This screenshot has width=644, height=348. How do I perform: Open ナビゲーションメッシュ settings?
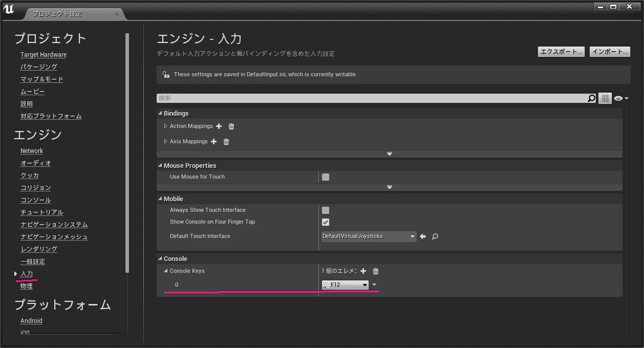[x=54, y=237]
